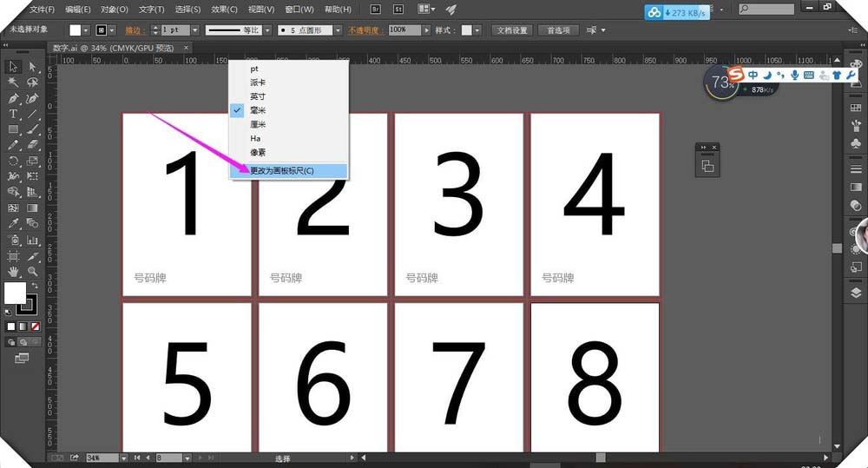The image size is (868, 468).
Task: Choose Draw Normal mode
Action: [11, 342]
